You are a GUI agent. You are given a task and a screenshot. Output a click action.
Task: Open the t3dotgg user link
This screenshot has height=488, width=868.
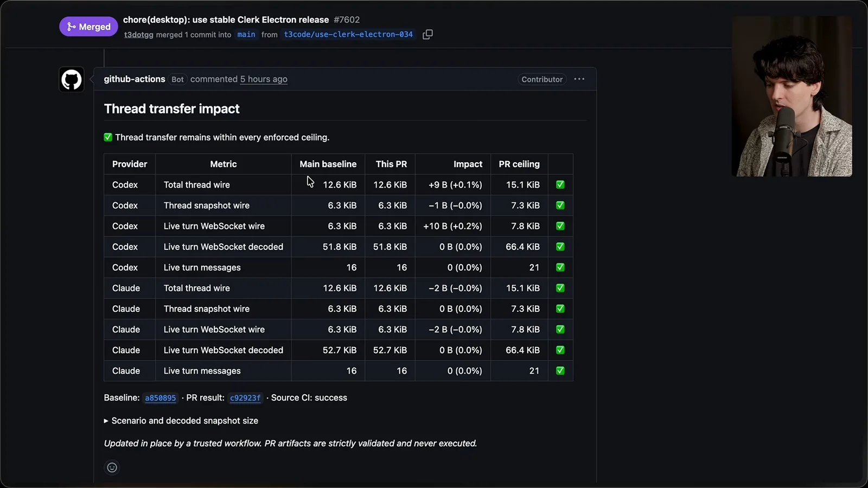pos(139,35)
